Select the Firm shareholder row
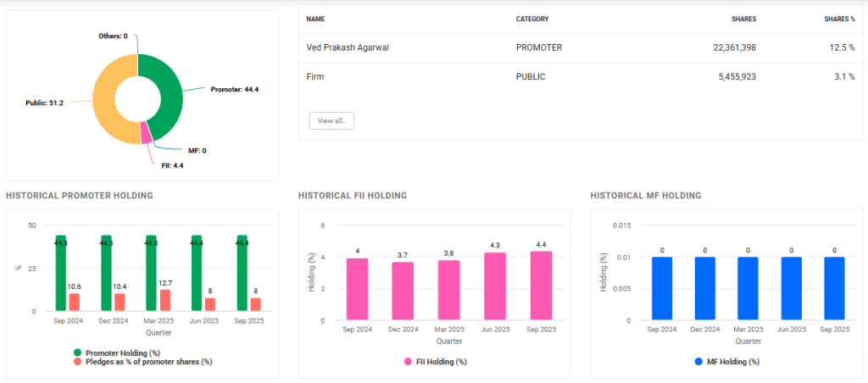The height and width of the screenshot is (383, 868). coord(315,76)
